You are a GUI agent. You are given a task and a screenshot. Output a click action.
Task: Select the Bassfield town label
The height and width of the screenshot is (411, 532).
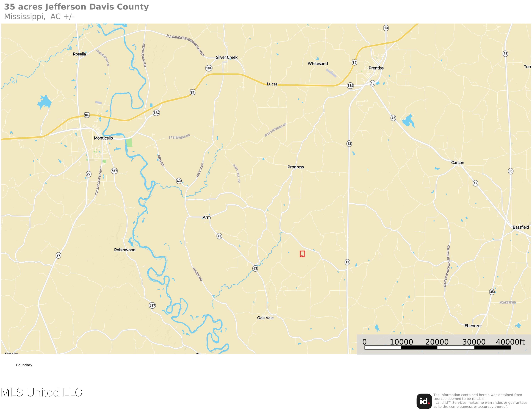[x=520, y=227]
